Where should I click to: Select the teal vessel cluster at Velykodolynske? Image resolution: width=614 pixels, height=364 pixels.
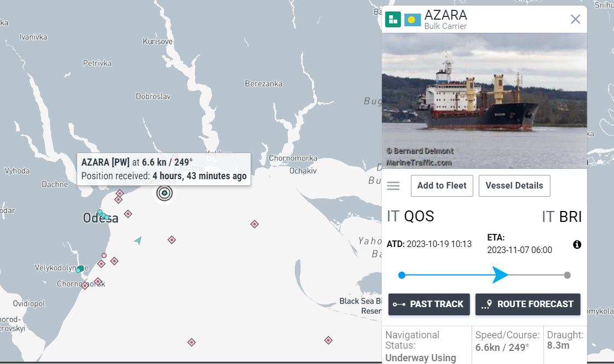tap(80, 268)
